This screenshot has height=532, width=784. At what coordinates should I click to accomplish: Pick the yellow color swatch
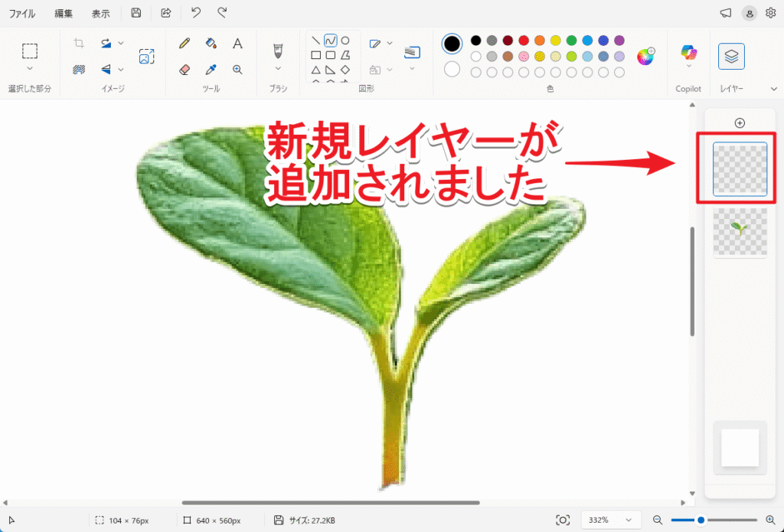pyautogui.click(x=556, y=41)
